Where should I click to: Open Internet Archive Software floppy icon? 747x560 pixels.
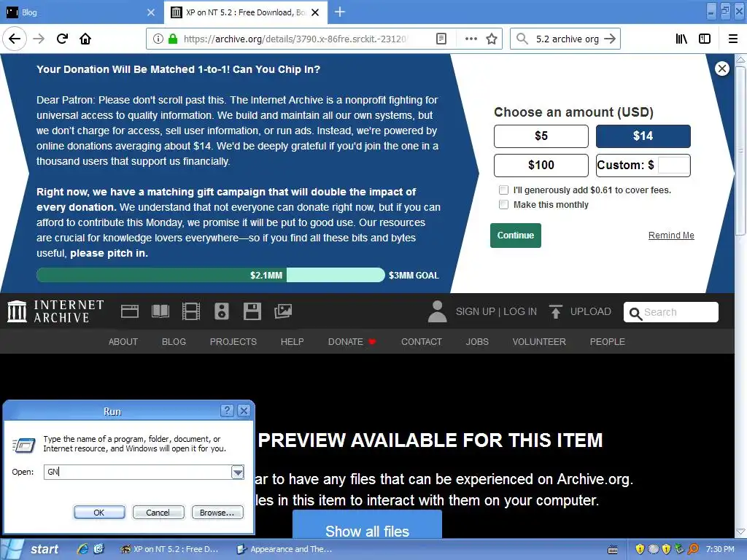coord(252,311)
